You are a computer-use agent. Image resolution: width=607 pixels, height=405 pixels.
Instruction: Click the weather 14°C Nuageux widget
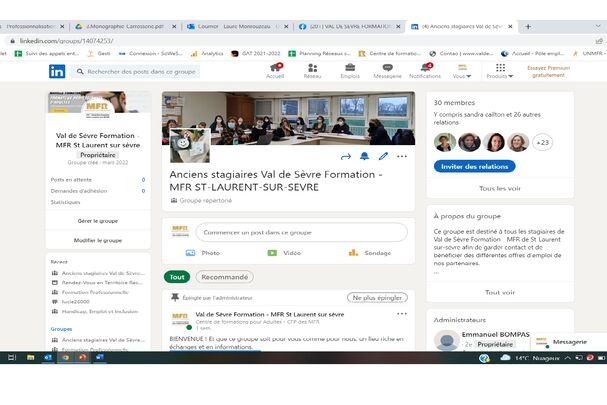[530, 358]
